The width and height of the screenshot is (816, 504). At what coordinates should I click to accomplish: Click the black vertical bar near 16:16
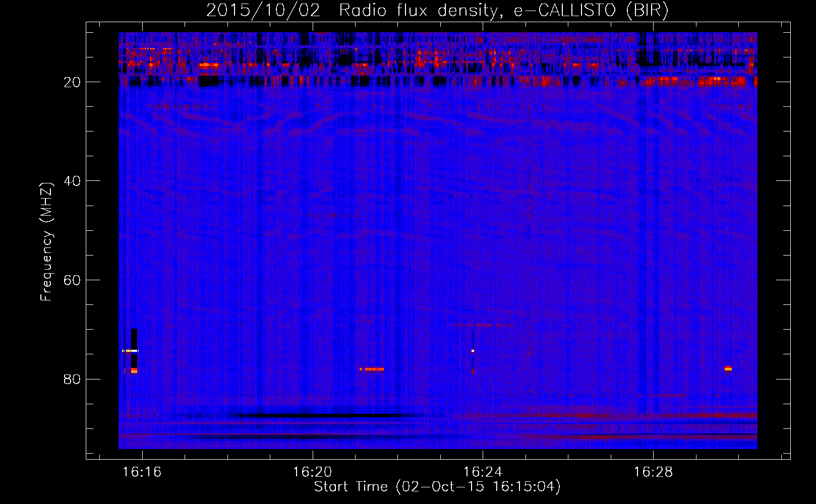pyautogui.click(x=134, y=349)
